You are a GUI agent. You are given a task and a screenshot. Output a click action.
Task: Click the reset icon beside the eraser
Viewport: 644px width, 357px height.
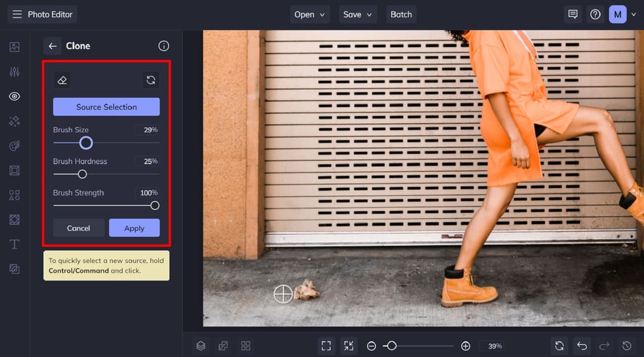(x=151, y=80)
